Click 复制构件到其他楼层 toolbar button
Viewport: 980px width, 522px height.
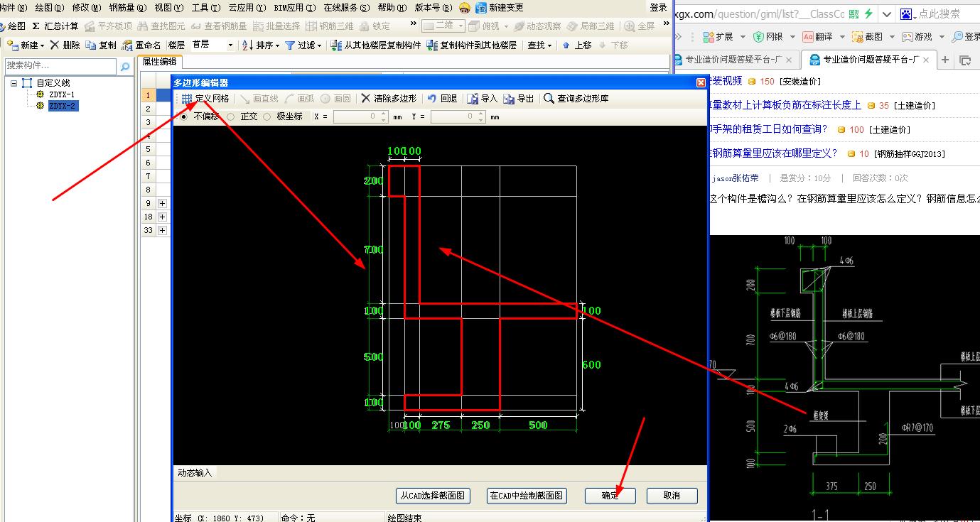pyautogui.click(x=472, y=45)
